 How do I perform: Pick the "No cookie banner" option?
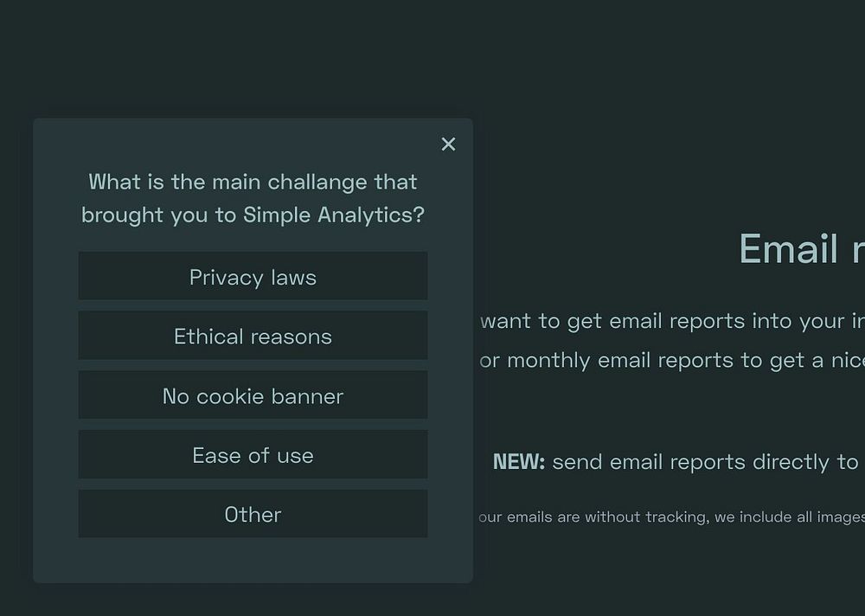click(253, 395)
